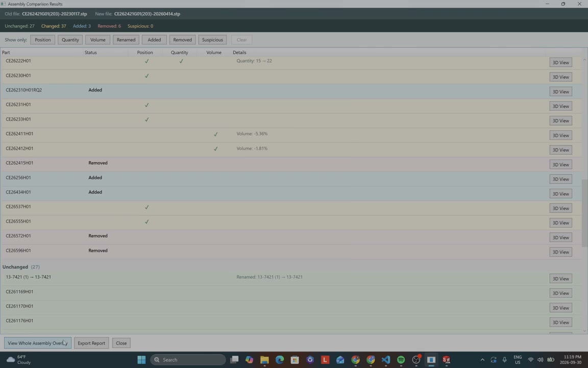This screenshot has height=368, width=588.
Task: Show only Renamed parts
Action: (126, 40)
